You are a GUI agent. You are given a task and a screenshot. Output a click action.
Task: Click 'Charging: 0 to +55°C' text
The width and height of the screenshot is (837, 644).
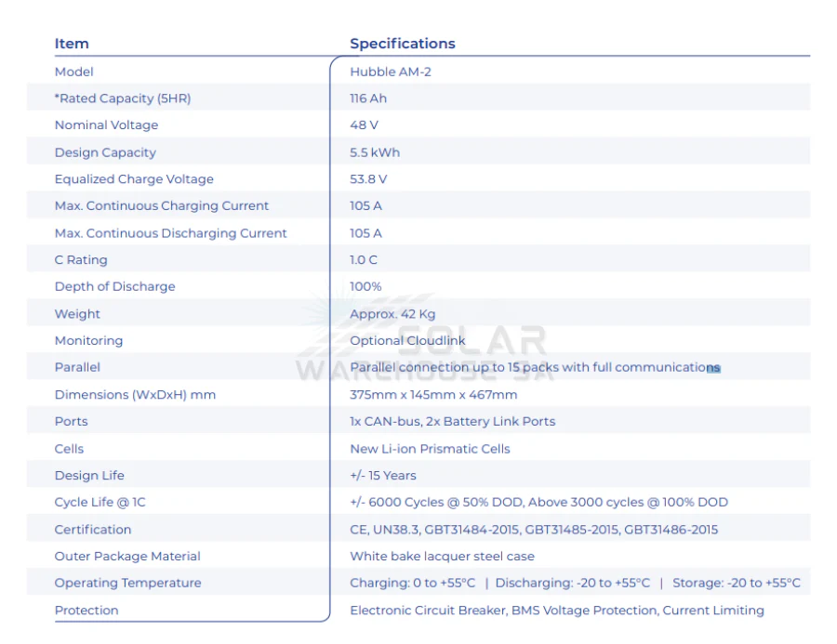(412, 583)
